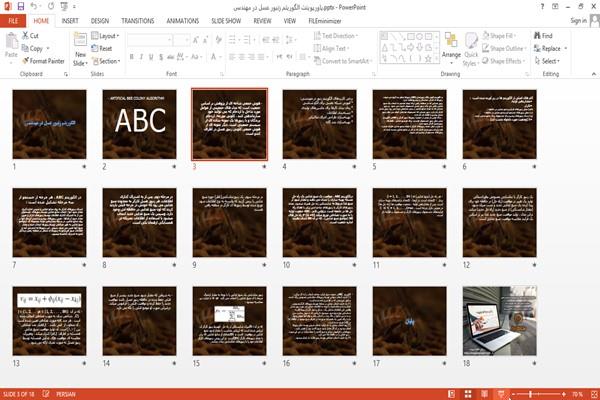Click the spell check icon in status bar
Screen dimensions: 600x400
46,394
